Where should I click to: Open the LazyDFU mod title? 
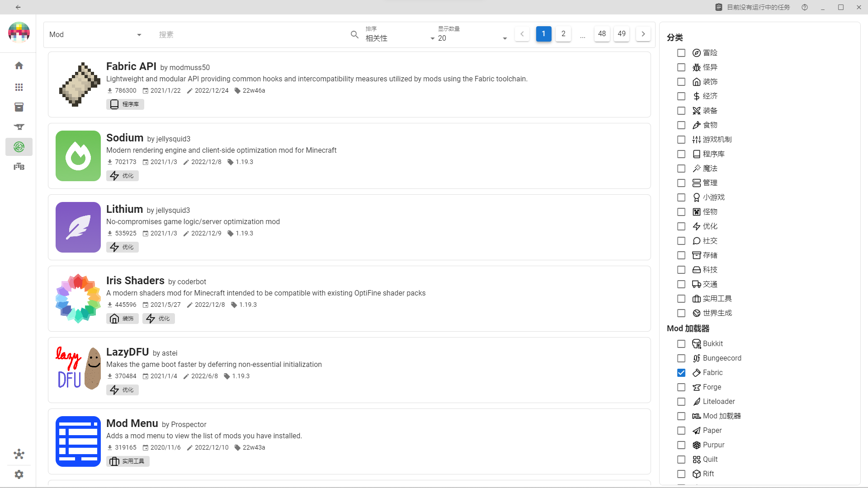coord(127,352)
